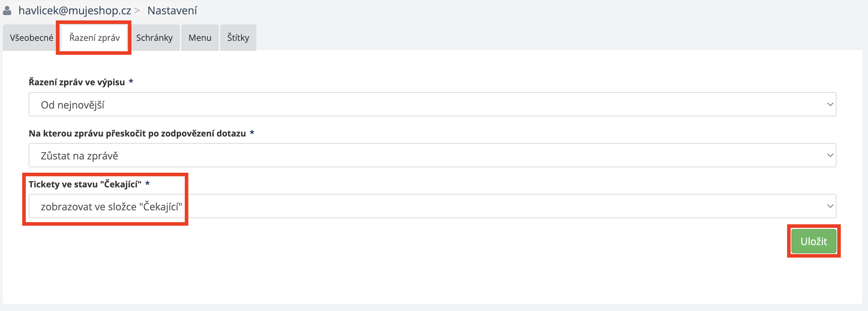Viewport: 868px width, 311px height.
Task: Click the 'Řazení zpráv ve výpisu' field label
Action: click(77, 82)
